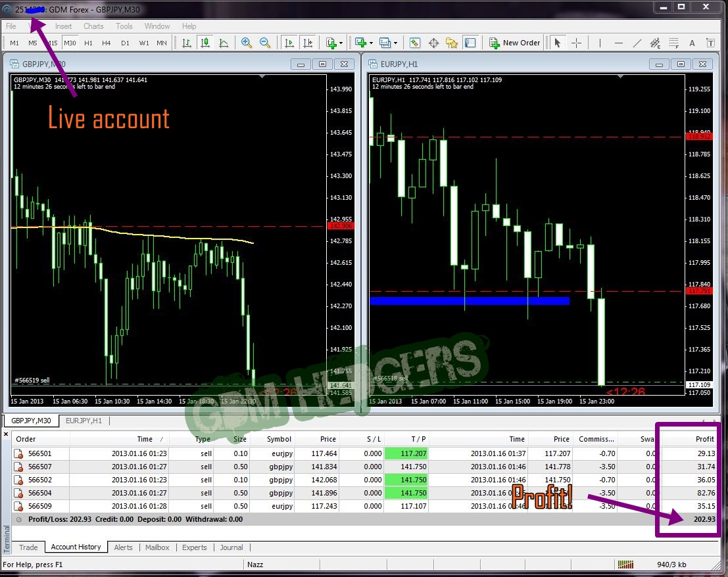The width and height of the screenshot is (728, 577).
Task: Select the Crosshair tool
Action: [x=576, y=43]
